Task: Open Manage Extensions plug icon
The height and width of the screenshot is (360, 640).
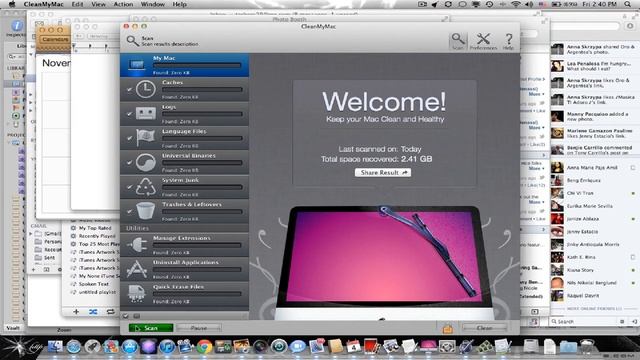Action: coord(136,244)
